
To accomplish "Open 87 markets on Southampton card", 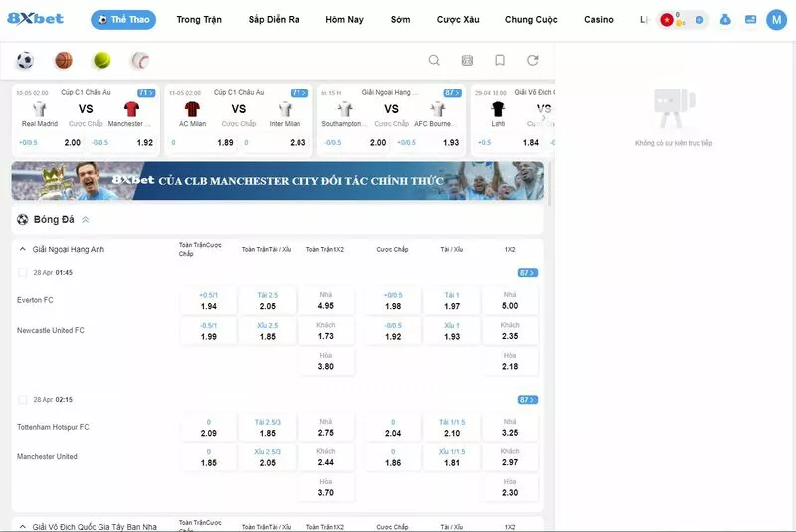I will 453,93.
